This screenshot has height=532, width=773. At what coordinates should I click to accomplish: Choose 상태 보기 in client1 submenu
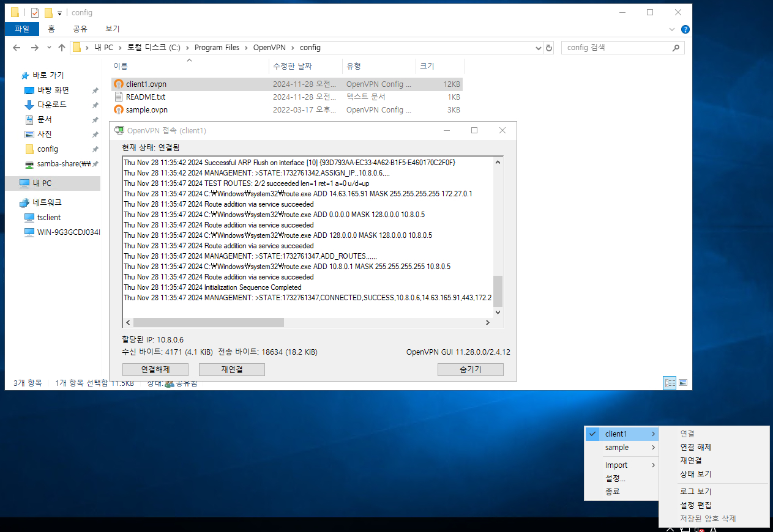(714, 475)
